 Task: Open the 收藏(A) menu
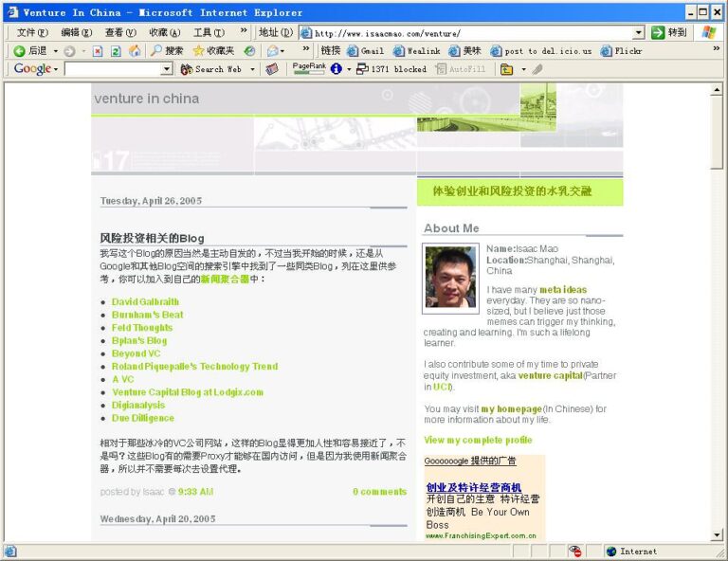point(164,32)
